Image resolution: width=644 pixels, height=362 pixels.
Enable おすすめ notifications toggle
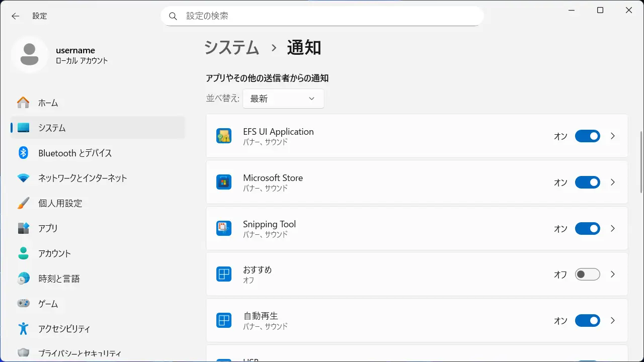point(587,275)
